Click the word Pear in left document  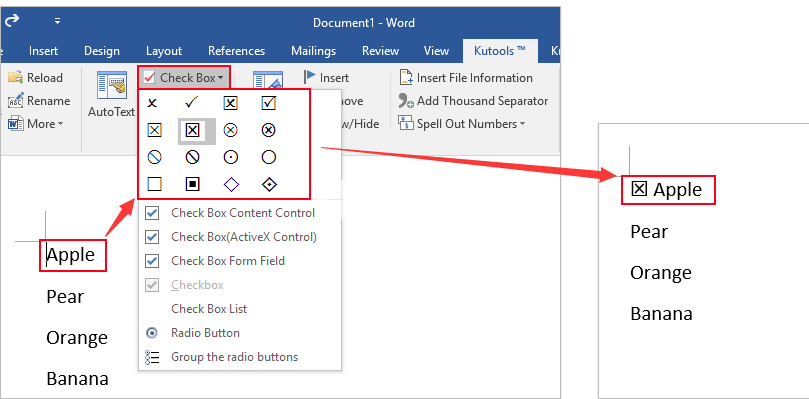65,297
